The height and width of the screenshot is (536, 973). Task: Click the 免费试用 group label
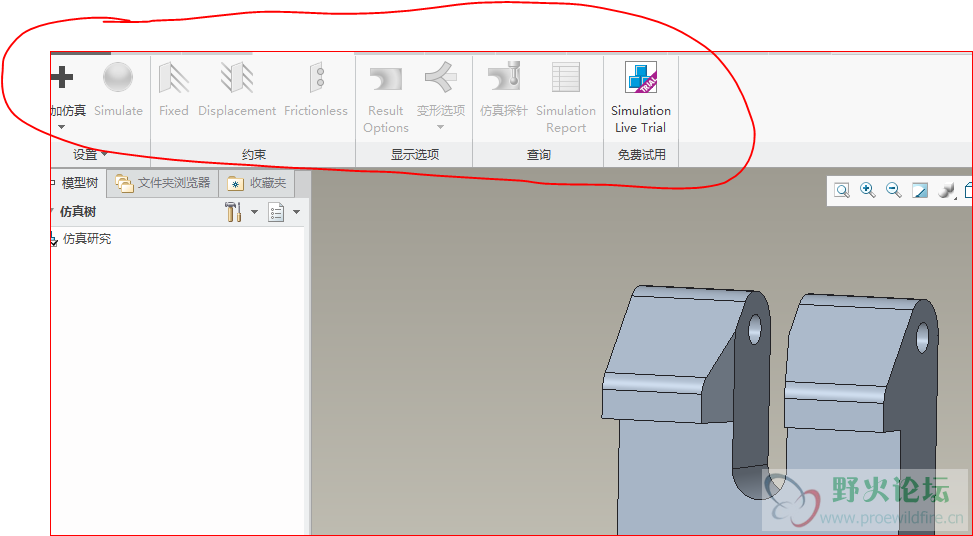coord(642,154)
